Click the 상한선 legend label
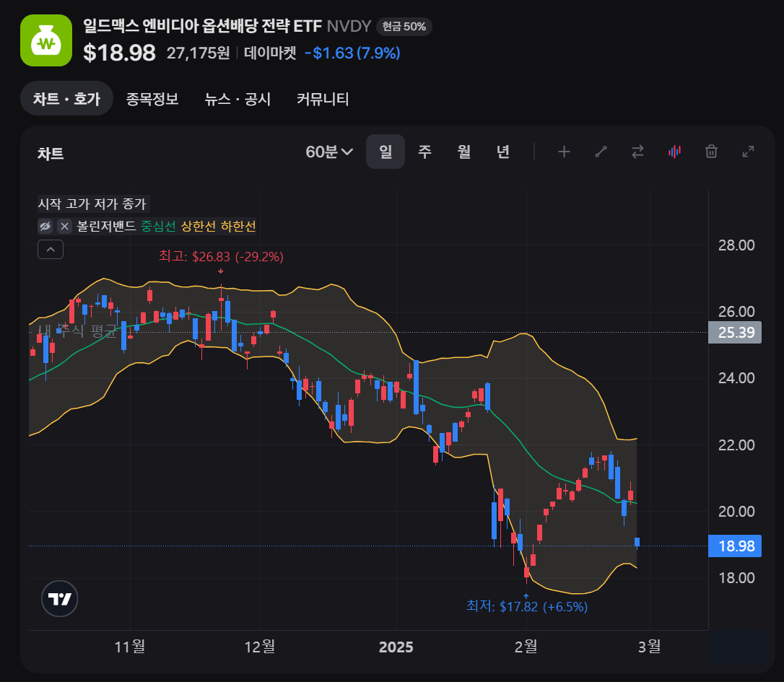This screenshot has width=784, height=682. pos(198,226)
